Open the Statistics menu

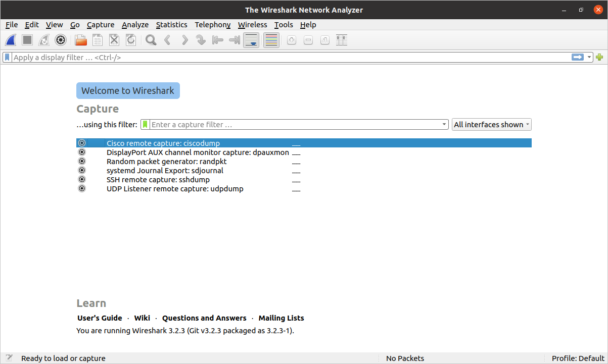(171, 25)
